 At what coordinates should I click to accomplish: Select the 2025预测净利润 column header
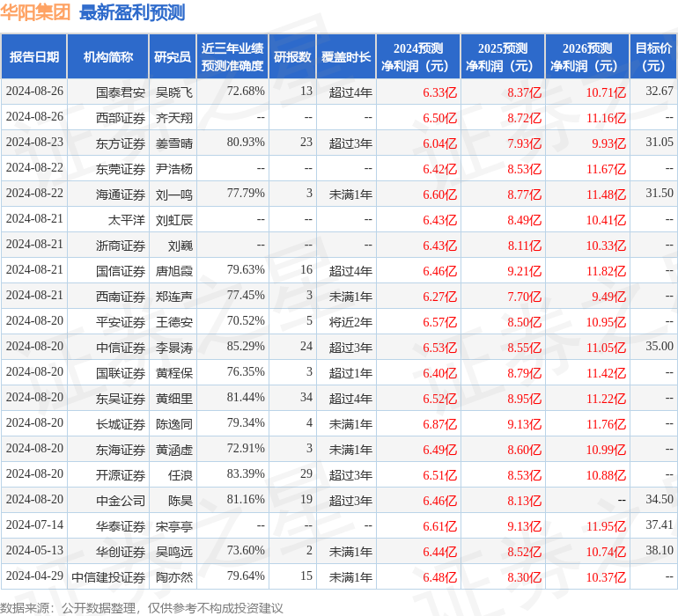503,56
